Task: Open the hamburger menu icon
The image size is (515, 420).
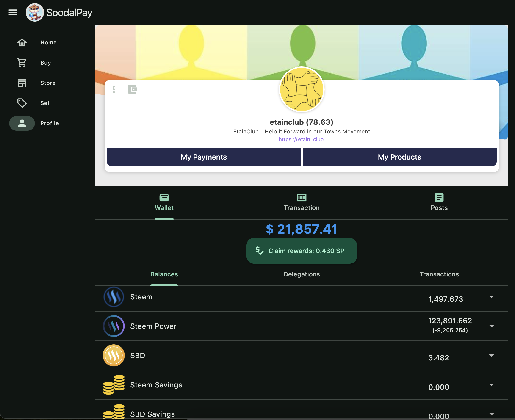Action: [13, 12]
